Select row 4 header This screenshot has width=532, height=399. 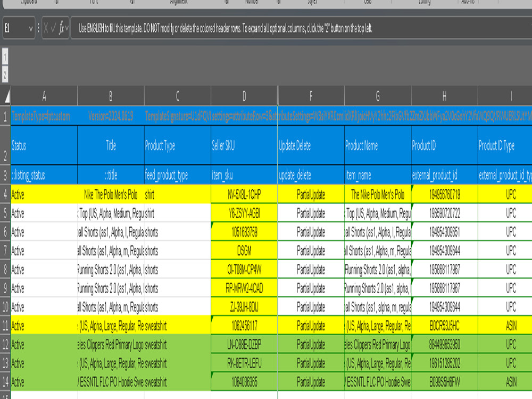(5, 194)
